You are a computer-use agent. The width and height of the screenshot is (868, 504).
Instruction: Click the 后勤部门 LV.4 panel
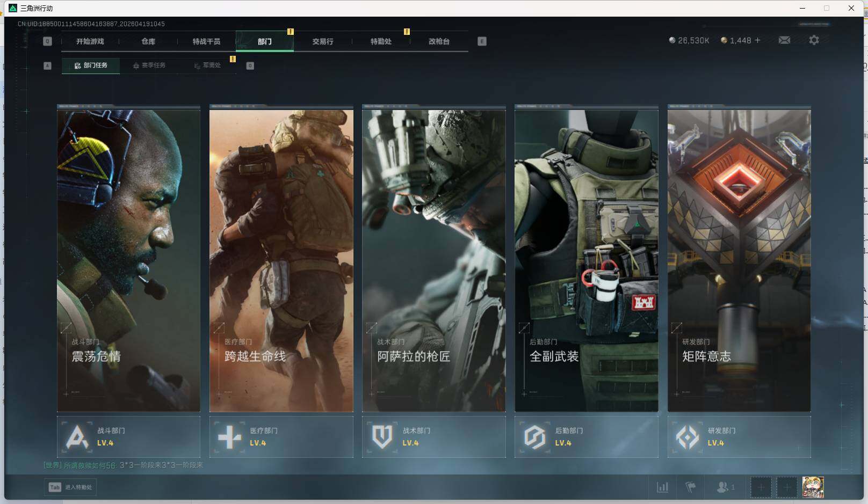click(x=587, y=437)
